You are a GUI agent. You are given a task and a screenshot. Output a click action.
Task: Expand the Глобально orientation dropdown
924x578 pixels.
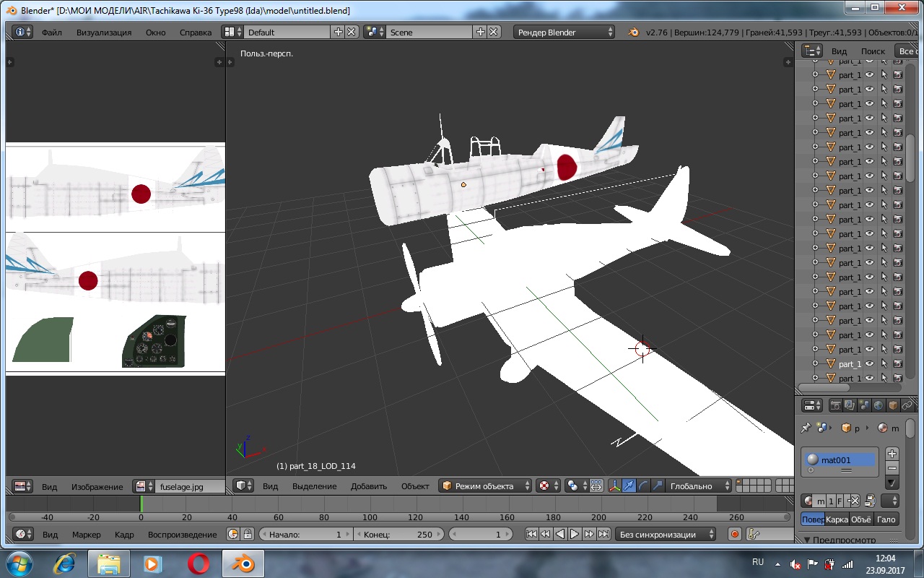pyautogui.click(x=698, y=486)
